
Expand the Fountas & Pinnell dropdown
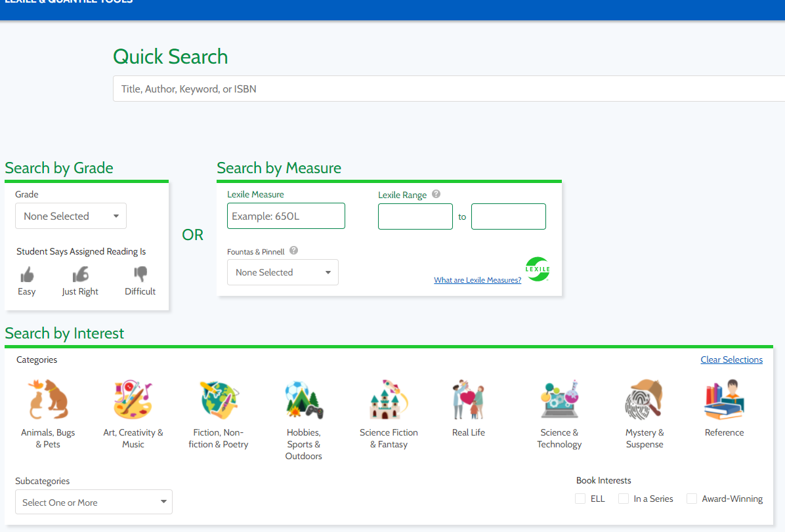283,272
